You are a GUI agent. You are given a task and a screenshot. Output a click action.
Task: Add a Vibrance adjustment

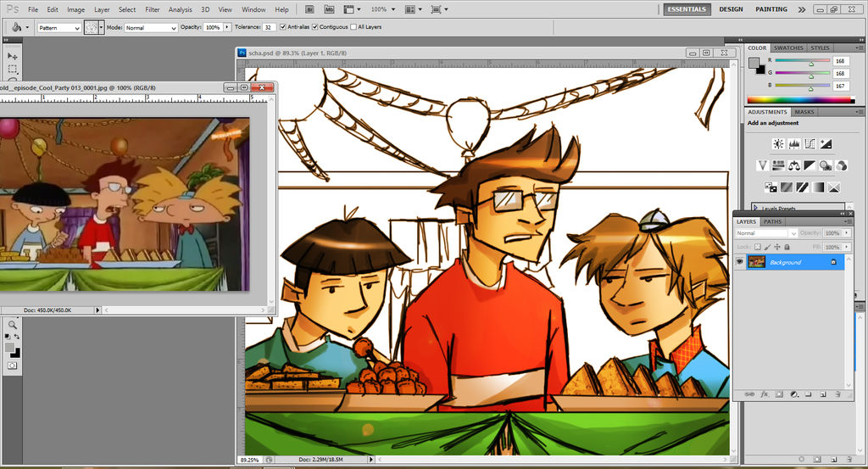coord(762,165)
